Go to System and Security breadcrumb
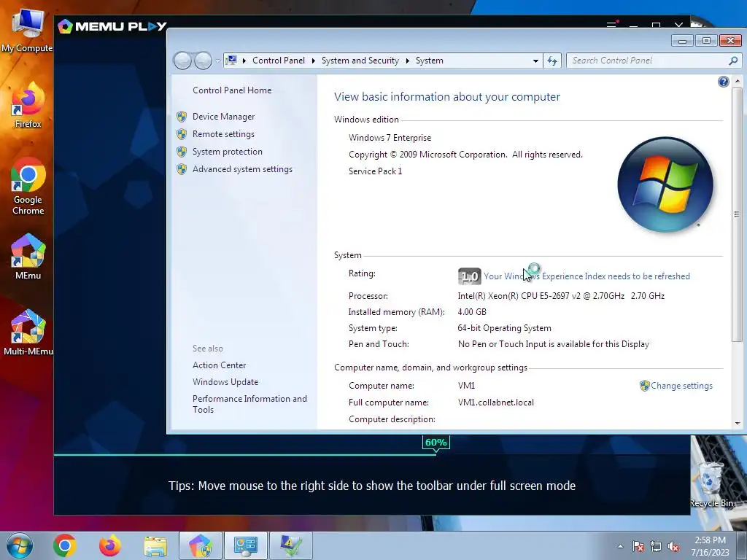This screenshot has width=747, height=560. coord(360,61)
